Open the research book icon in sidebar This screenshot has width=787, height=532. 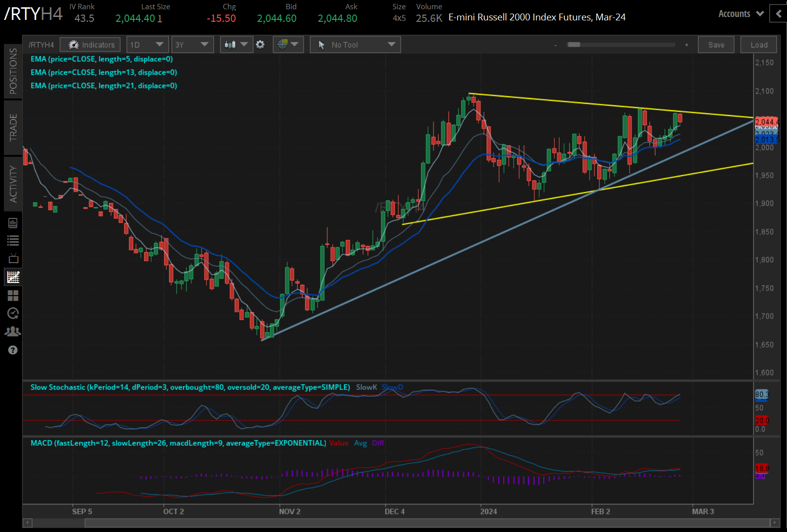click(13, 223)
